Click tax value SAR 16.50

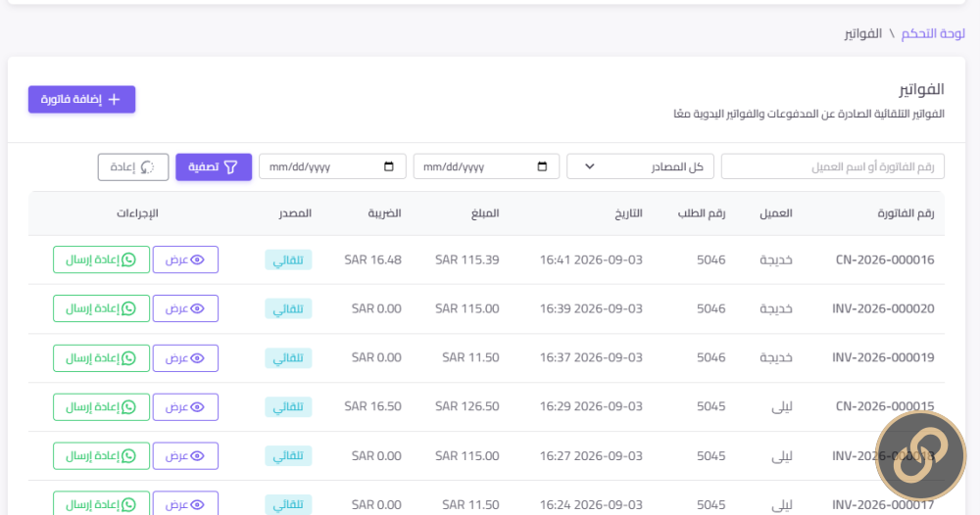373,406
